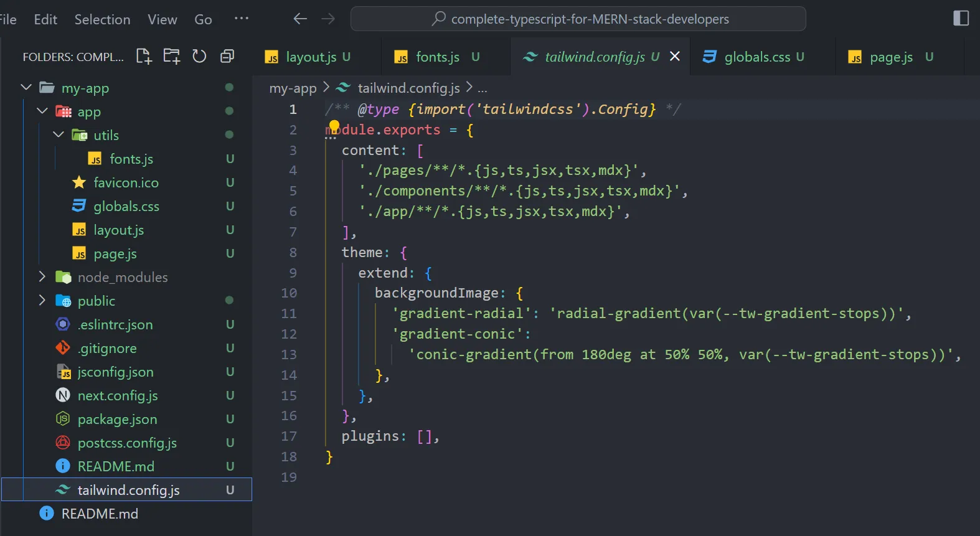Close the tailwind.config.js tab
Viewport: 980px width, 536px height.
point(674,57)
